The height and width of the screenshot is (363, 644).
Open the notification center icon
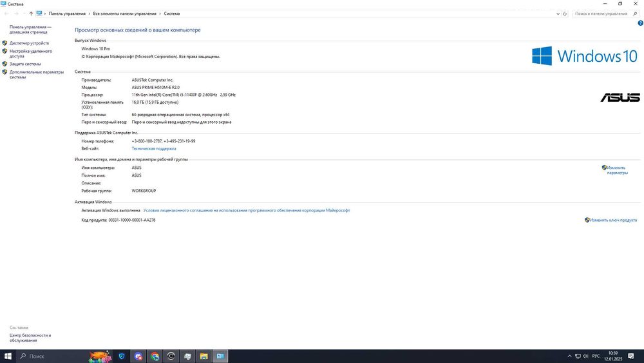pos(631,356)
